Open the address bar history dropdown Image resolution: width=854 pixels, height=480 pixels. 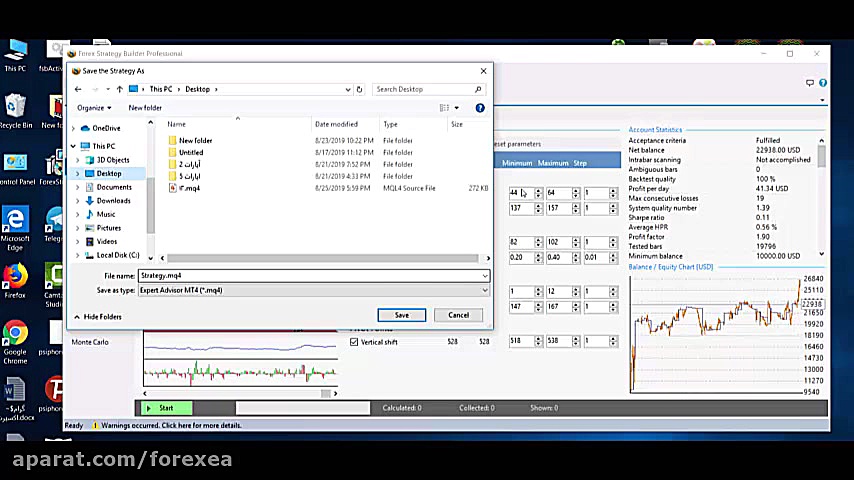[348, 89]
